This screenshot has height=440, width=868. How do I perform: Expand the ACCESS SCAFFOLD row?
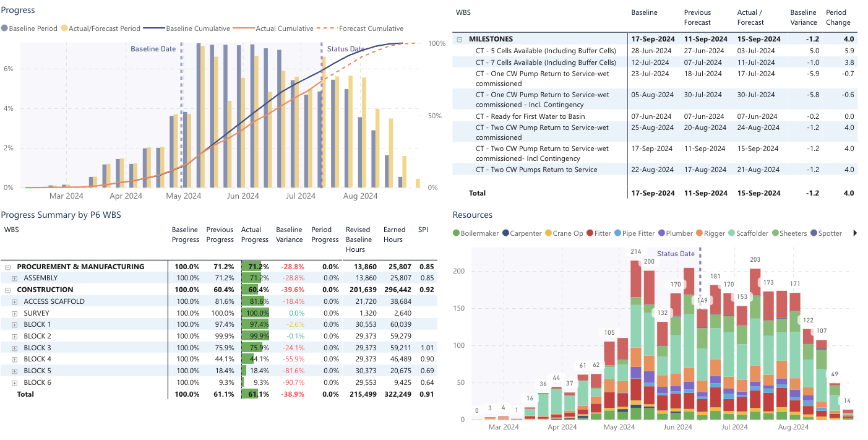pyautogui.click(x=14, y=301)
